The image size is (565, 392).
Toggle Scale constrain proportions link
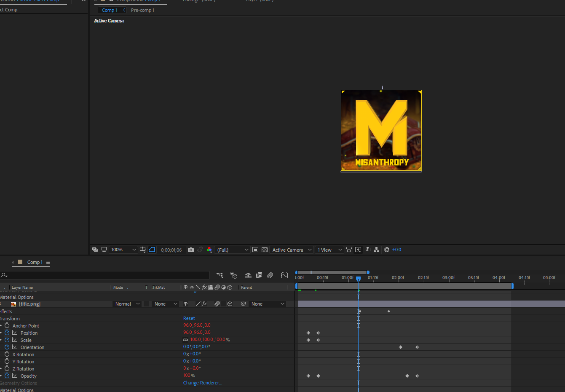tap(185, 340)
